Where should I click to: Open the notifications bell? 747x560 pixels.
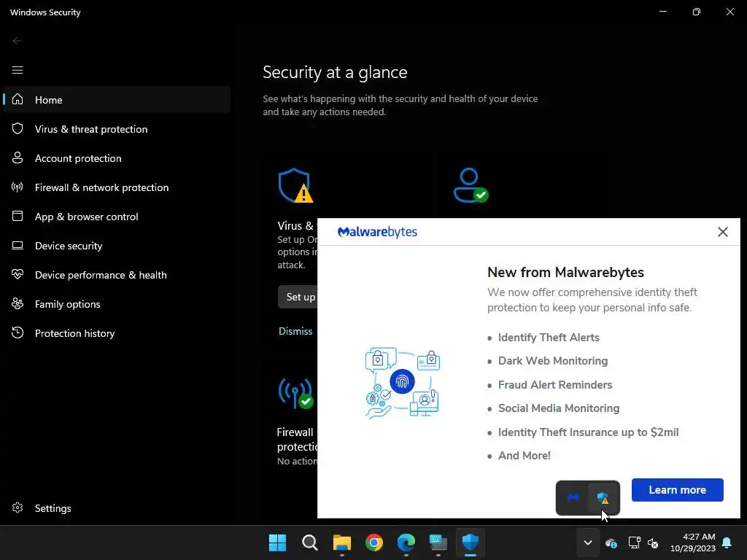pos(727,542)
